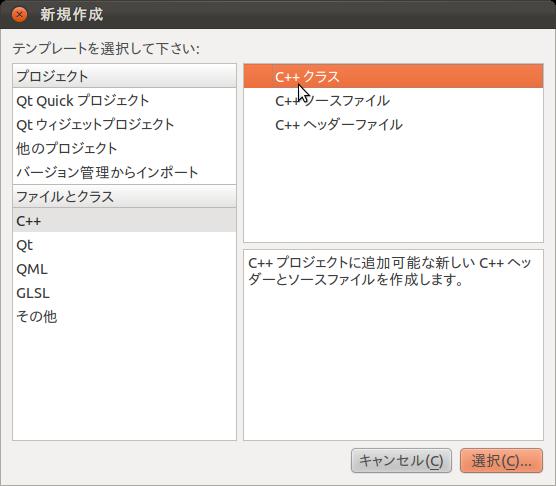The width and height of the screenshot is (556, 486).
Task: Select the C++ ヘッダーファイル template
Action: click(393, 124)
